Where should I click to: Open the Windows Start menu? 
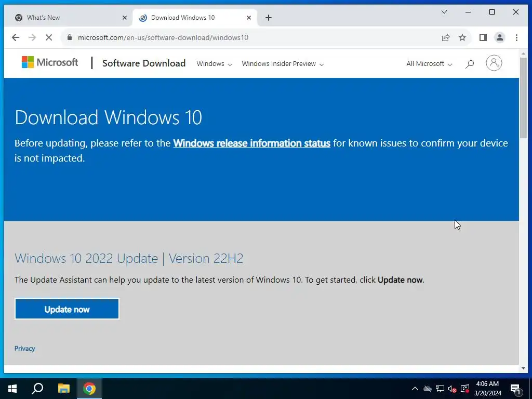tap(12, 389)
